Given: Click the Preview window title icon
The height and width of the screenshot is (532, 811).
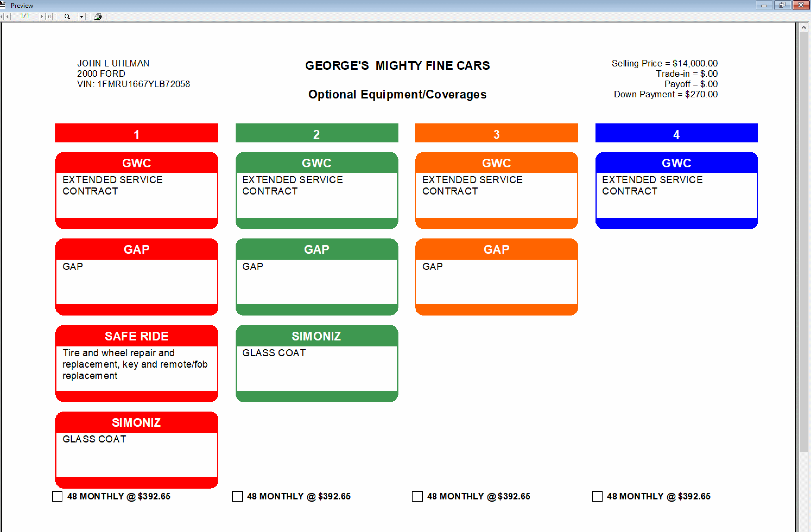Looking at the screenshot, I should coord(3,5).
